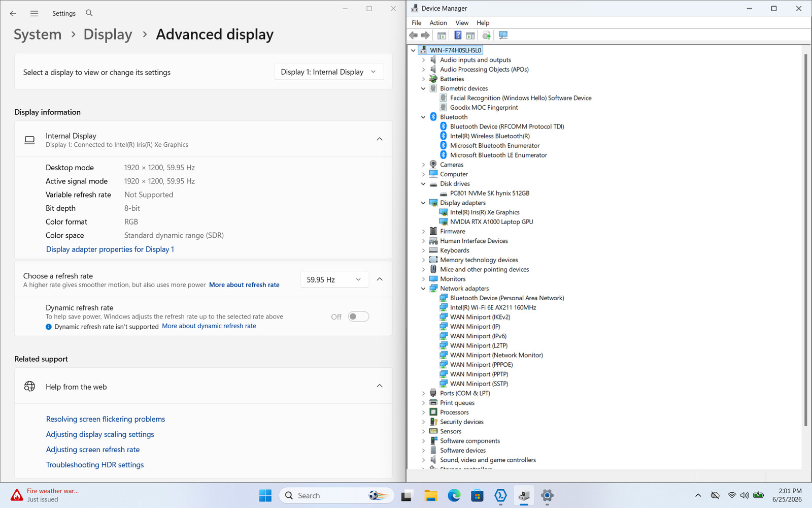The width and height of the screenshot is (812, 508).
Task: Click battery icon in system tray
Action: pyautogui.click(x=759, y=495)
